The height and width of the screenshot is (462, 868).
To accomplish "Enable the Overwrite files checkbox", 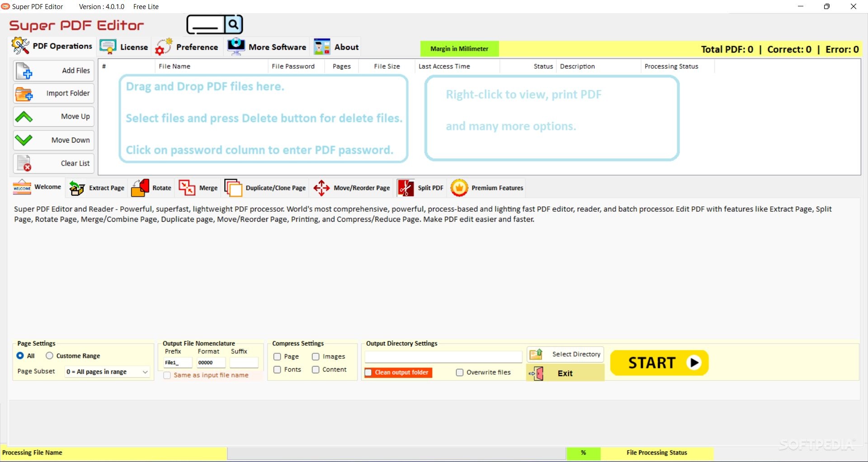I will pyautogui.click(x=460, y=372).
